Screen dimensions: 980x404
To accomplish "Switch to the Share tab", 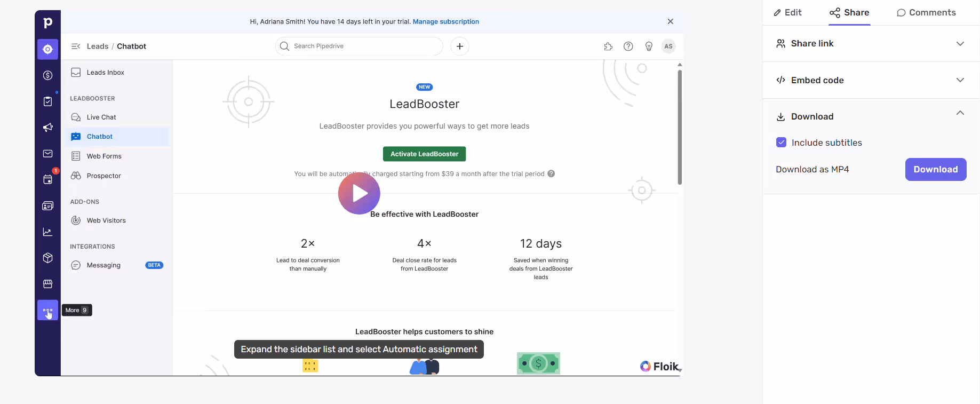I will click(x=849, y=12).
